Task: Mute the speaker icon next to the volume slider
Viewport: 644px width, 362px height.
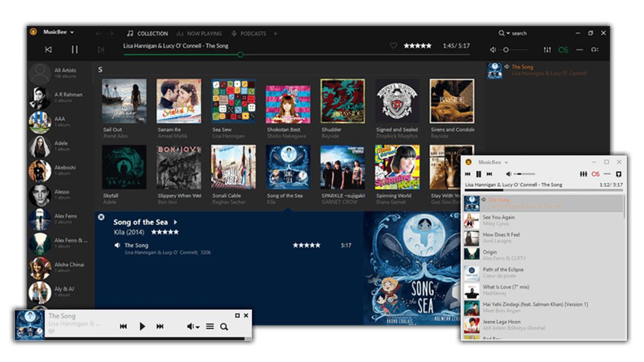Action: [x=493, y=49]
